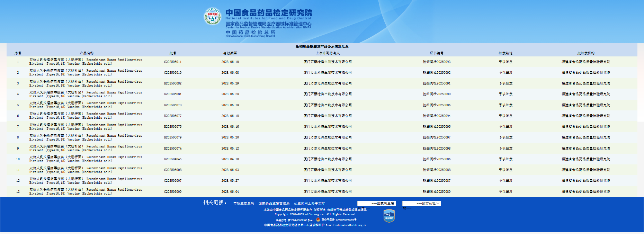Click expiry date 2028.05.27
Image resolution: width=644 pixels, height=234 pixels.
(230, 181)
